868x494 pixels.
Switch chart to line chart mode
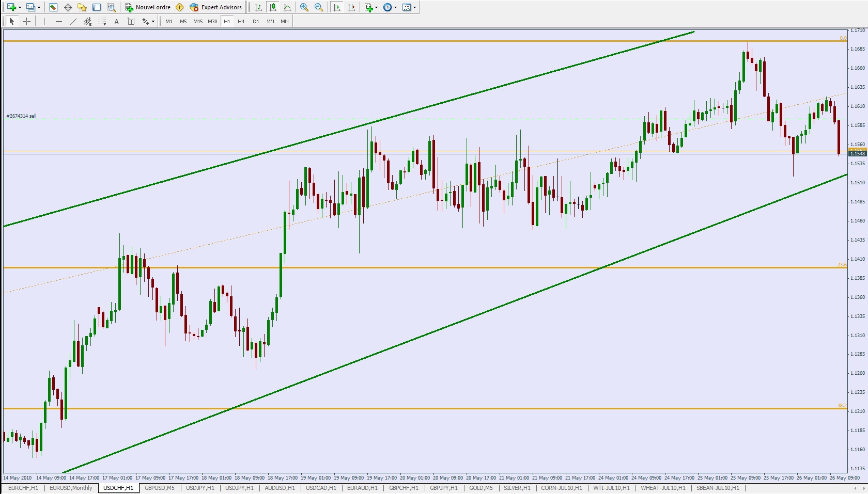(x=287, y=7)
